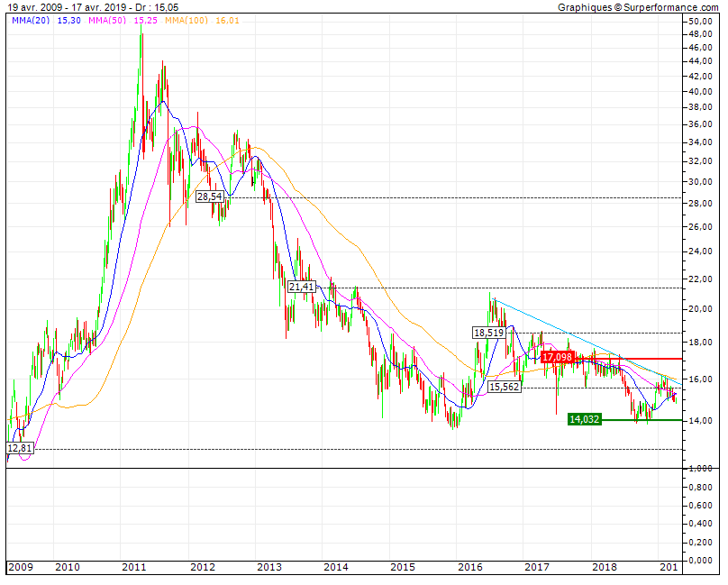Click the 0,000 lower panel axis tick

[700, 560]
